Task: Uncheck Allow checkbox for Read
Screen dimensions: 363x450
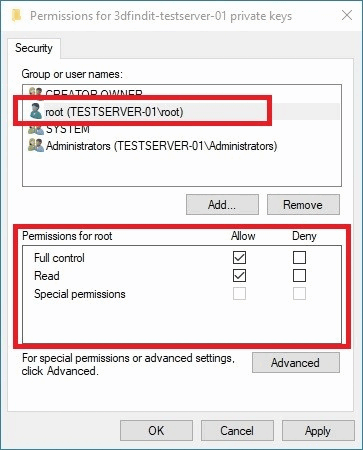Action: coord(239,276)
